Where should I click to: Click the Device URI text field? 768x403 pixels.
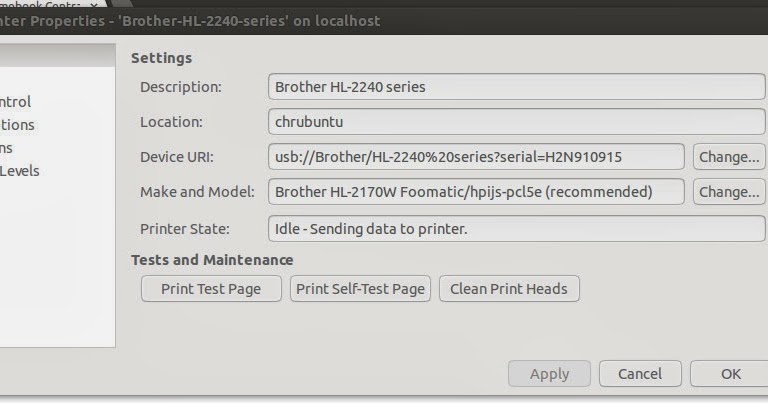pos(476,157)
